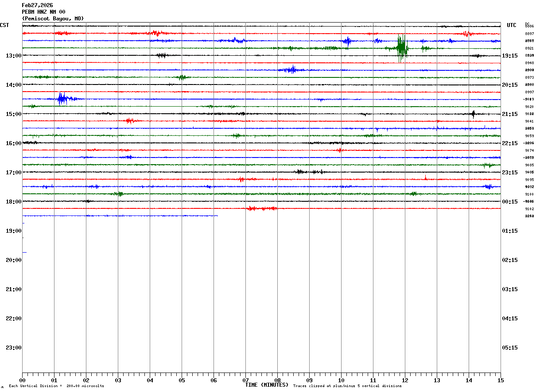Click the PEBM HNZ NM 00 station label
536x392 pixels.
(x=43, y=12)
